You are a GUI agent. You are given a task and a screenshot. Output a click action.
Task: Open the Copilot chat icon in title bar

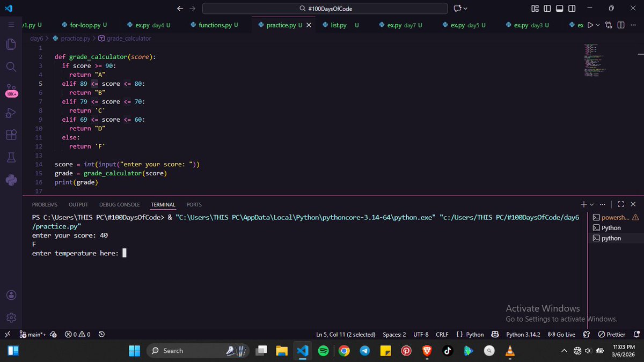[457, 8]
